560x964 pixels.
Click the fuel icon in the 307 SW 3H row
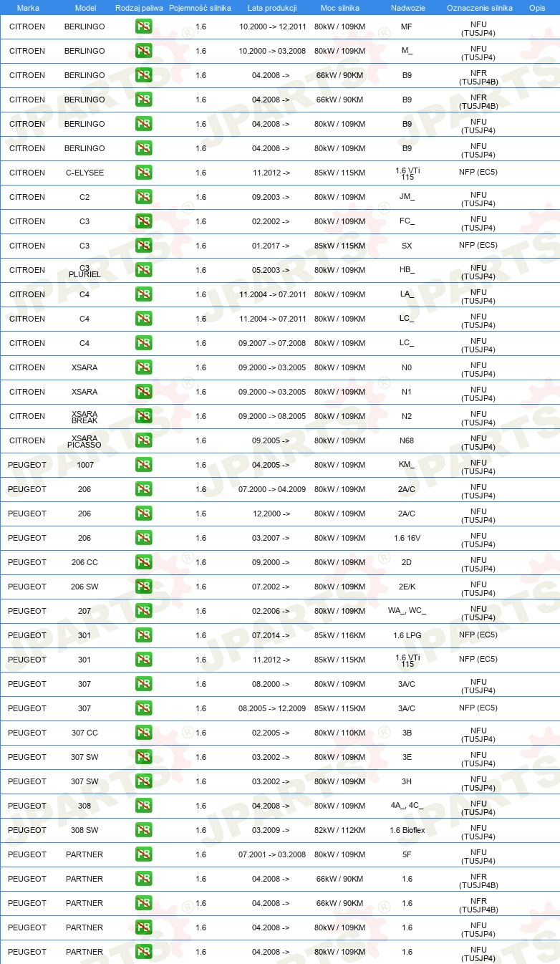click(143, 781)
